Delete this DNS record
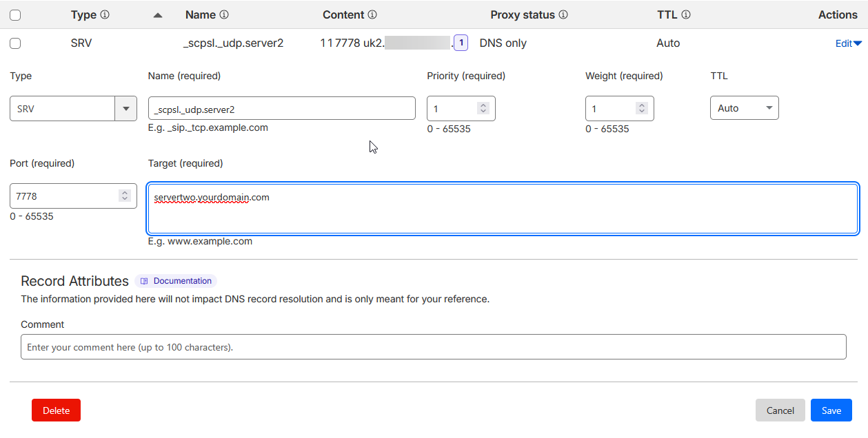Screen dimensions: 868x438 pos(56,410)
